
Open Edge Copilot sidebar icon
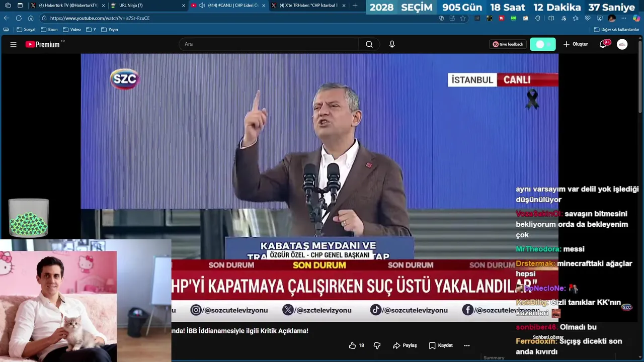coord(636,18)
